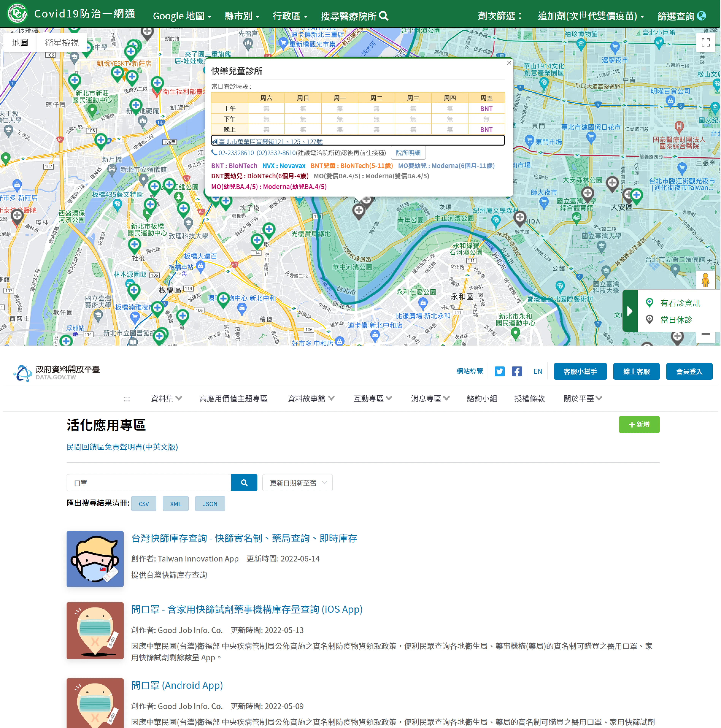Viewport: 721px width, 728px height.
Task: Click the 院所明細 button in popup
Action: tap(408, 153)
